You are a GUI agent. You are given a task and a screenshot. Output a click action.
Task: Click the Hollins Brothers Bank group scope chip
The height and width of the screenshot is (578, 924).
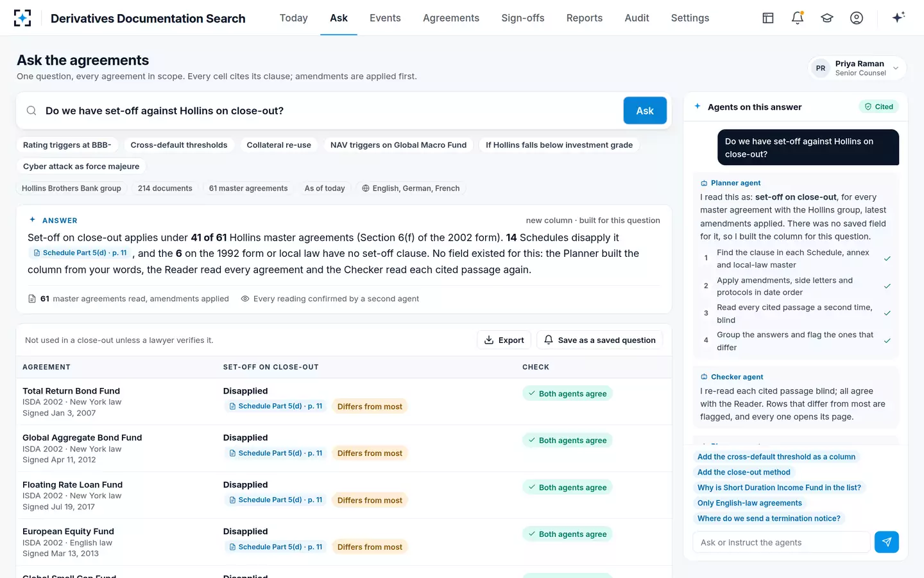point(71,188)
